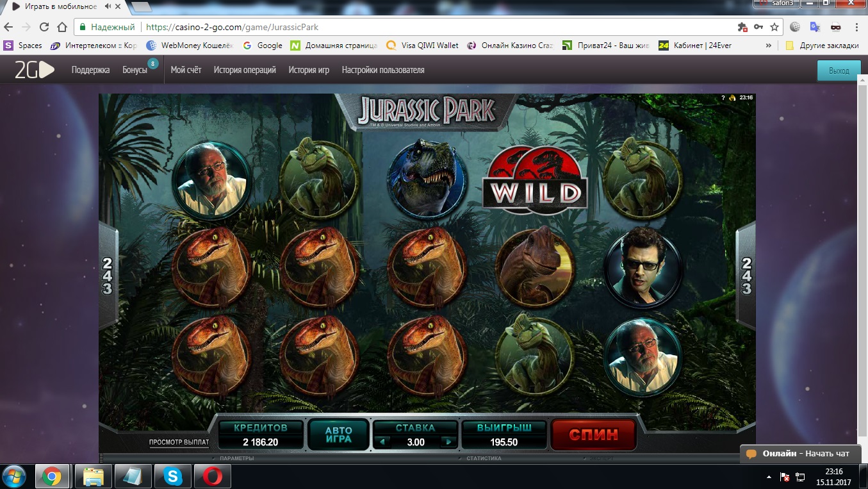The image size is (868, 489).
Task: Open the Spaces bookmark
Action: pyautogui.click(x=23, y=46)
